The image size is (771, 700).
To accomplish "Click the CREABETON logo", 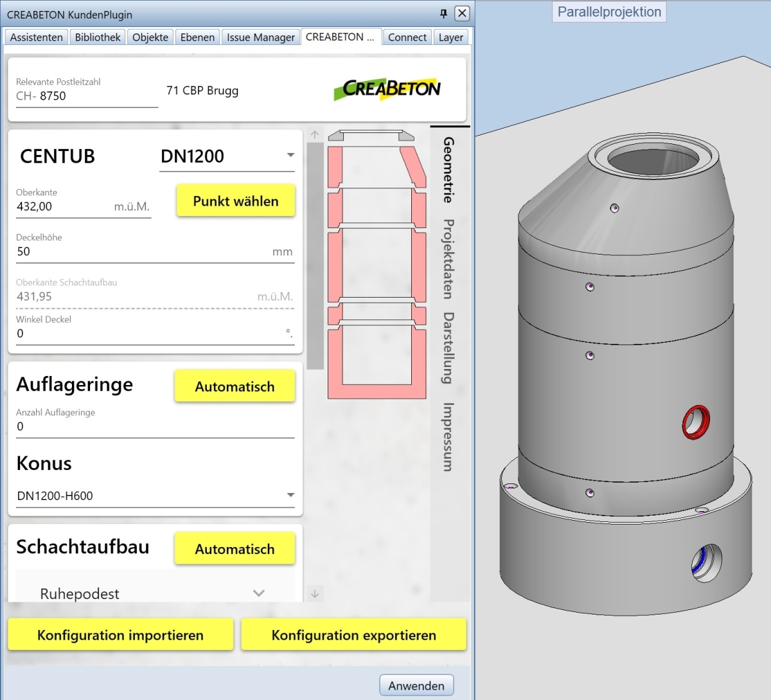I will (x=387, y=89).
